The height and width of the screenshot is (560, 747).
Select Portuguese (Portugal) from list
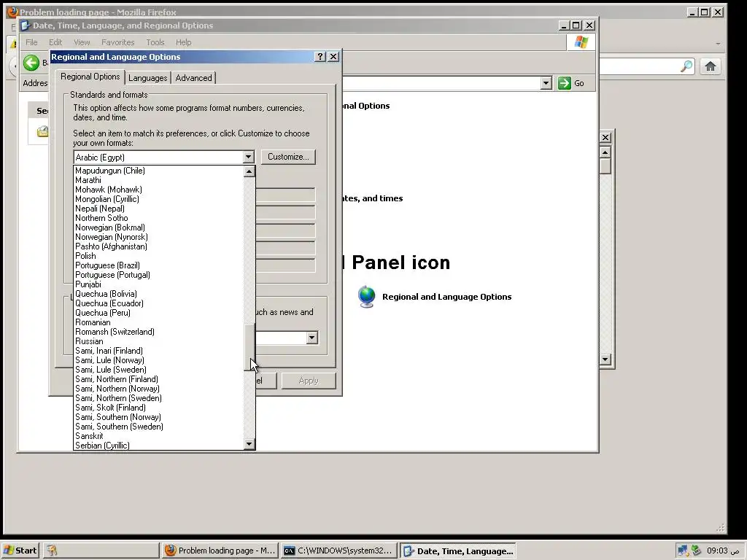pyautogui.click(x=158, y=275)
